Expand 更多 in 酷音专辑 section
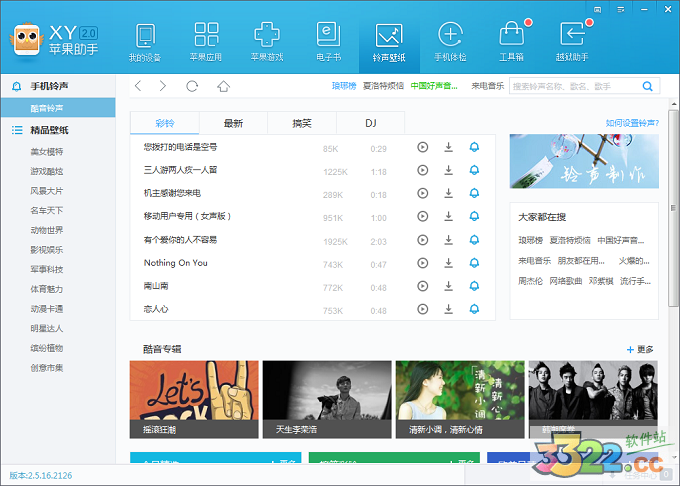Viewport: 680px width, 486px height. point(641,349)
